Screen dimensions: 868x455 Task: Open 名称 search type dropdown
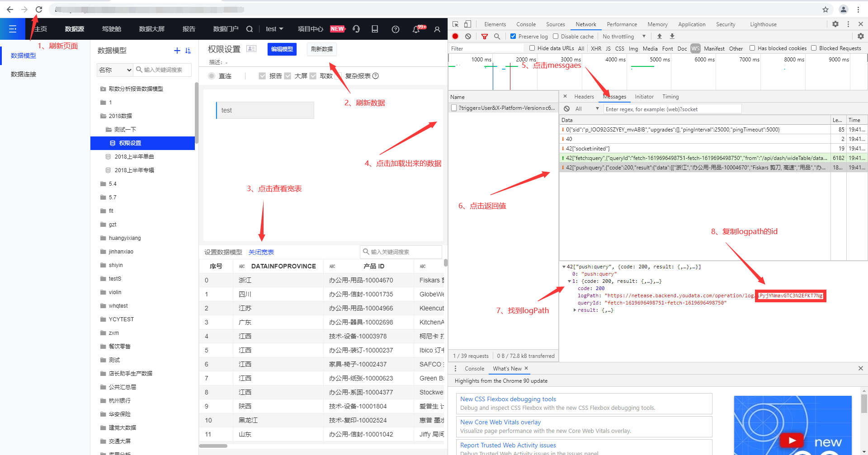pyautogui.click(x=115, y=70)
